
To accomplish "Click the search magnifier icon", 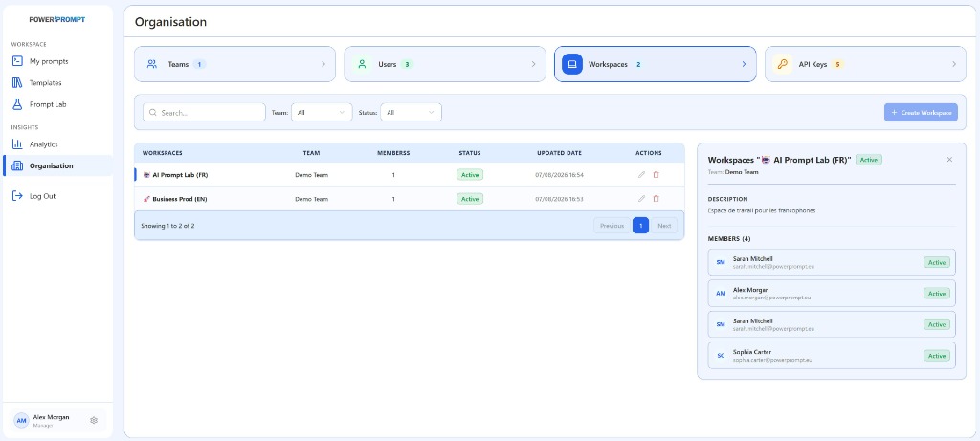I will pos(153,113).
